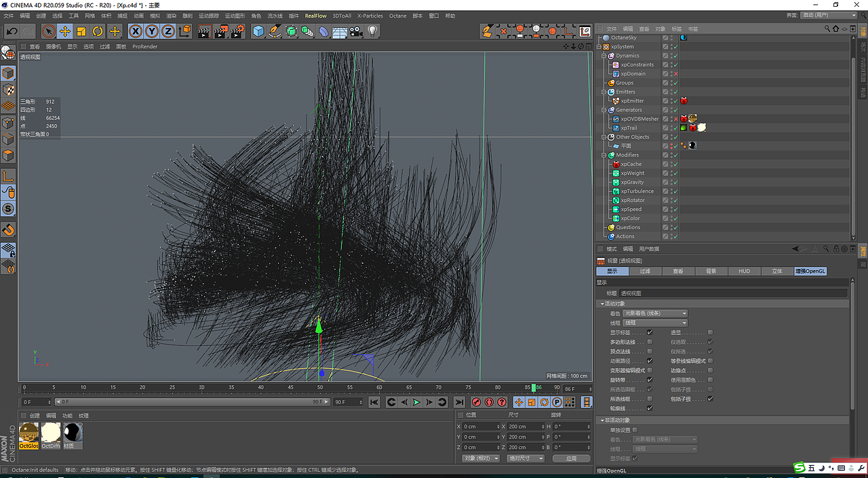
Task: Open the 对象 (相对) coordinate dropdown
Action: (480, 458)
